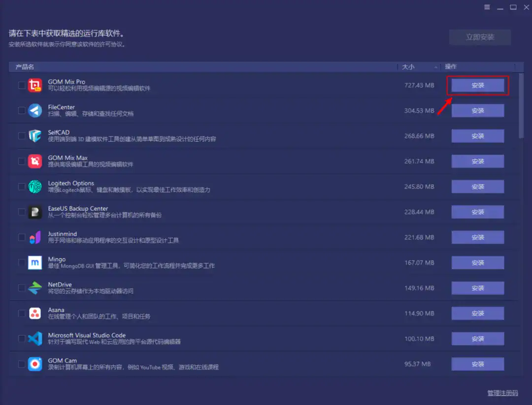Check the NetDrive checkbox
This screenshot has height=405, width=532.
coord(21,288)
